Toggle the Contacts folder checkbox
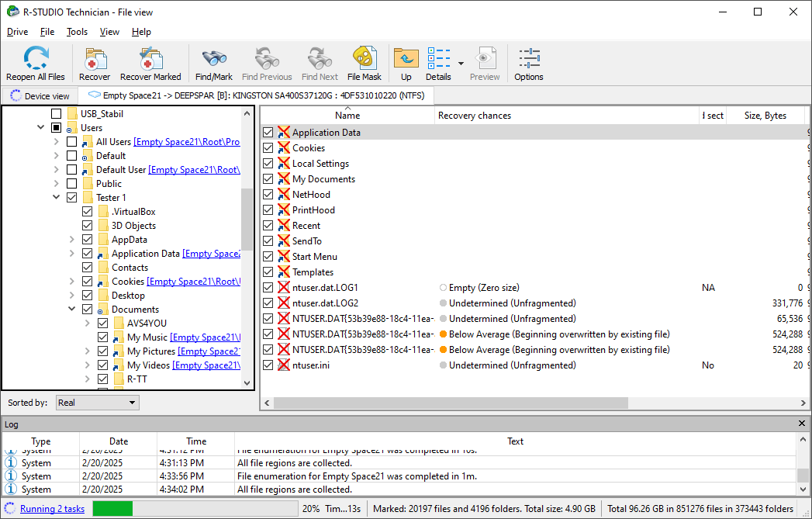 click(88, 268)
